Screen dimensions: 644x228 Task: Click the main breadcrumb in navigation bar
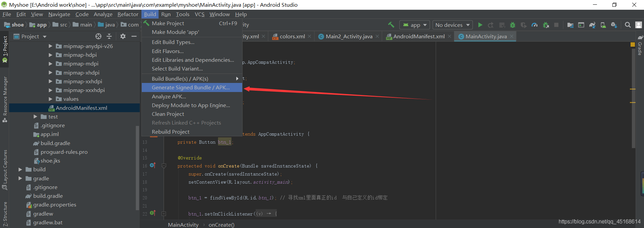pos(82,25)
